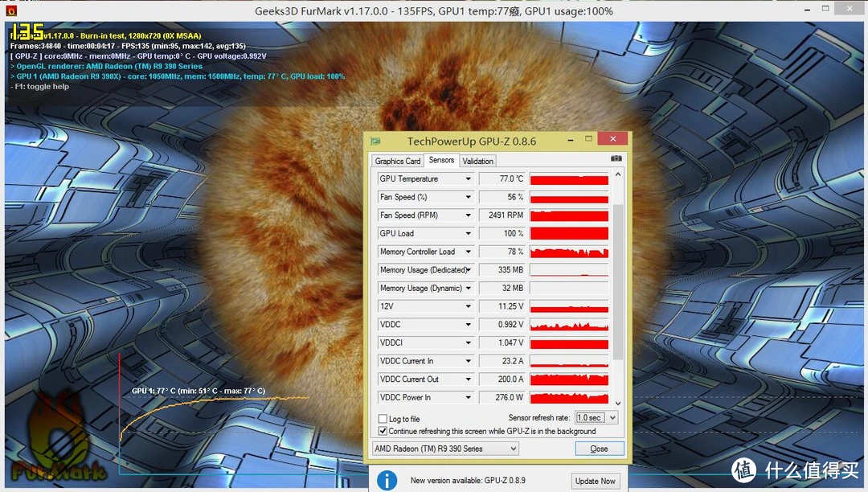Click the GPU-Z title bar app icon
The height and width of the screenshot is (492, 868).
point(376,141)
